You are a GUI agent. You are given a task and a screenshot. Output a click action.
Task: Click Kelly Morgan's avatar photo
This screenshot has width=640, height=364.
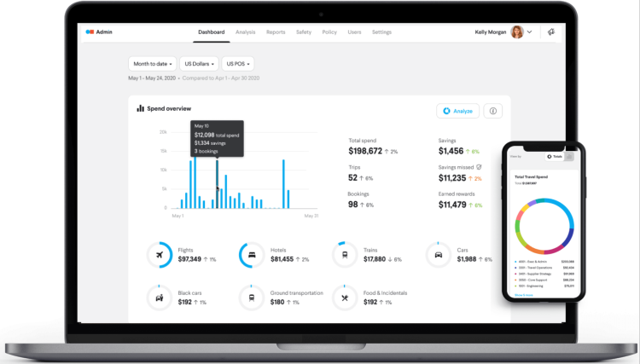(517, 32)
